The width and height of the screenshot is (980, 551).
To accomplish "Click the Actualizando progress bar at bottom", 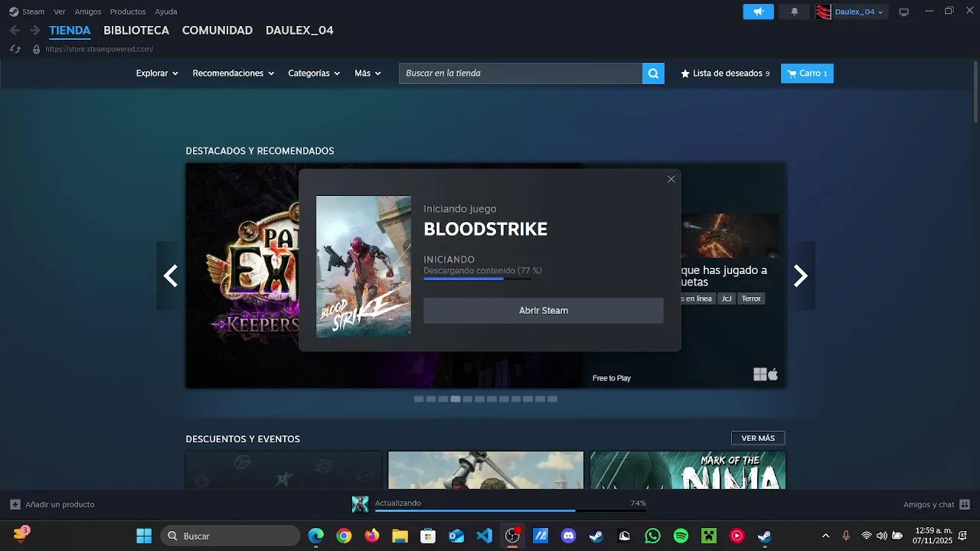I will tap(510, 510).
